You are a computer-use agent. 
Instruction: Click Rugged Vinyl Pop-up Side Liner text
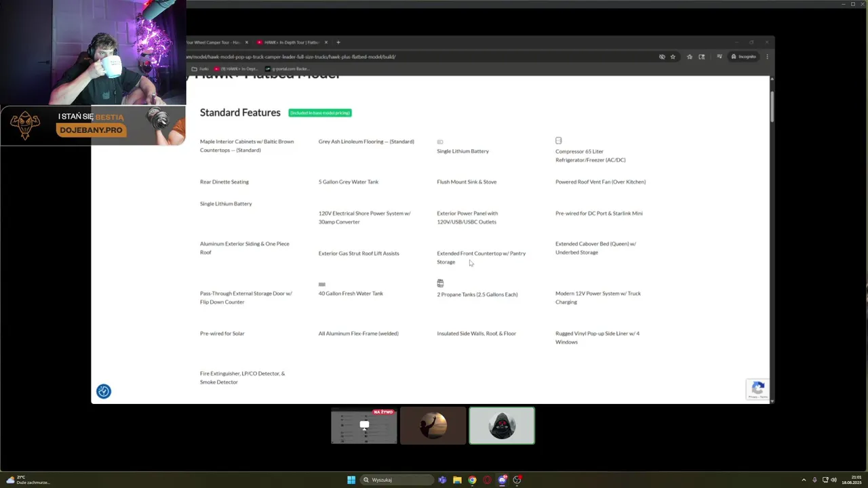597,338
